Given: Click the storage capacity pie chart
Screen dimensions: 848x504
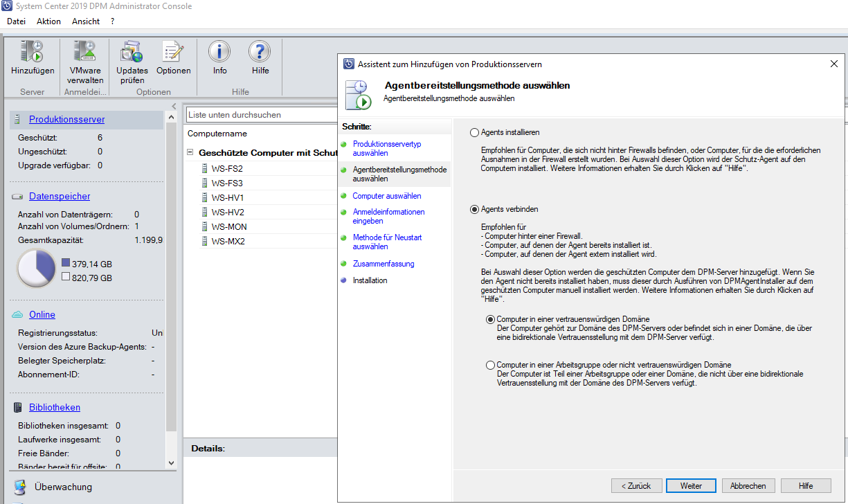Looking at the screenshot, I should [x=36, y=269].
